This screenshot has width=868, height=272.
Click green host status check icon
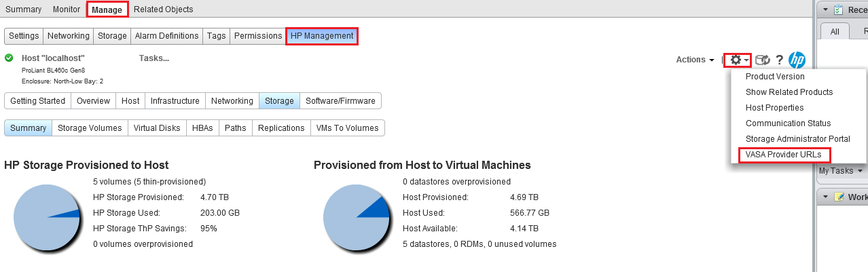9,58
